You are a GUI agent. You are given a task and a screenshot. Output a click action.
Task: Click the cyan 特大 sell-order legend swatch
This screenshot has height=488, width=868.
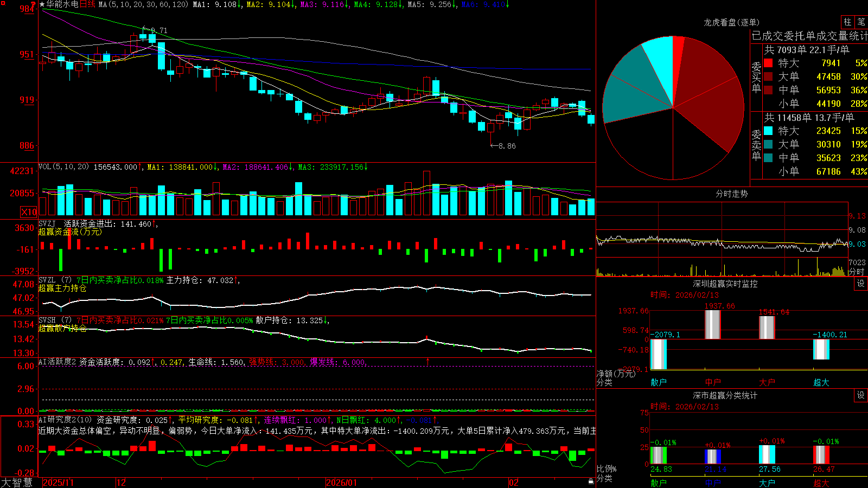(768, 131)
